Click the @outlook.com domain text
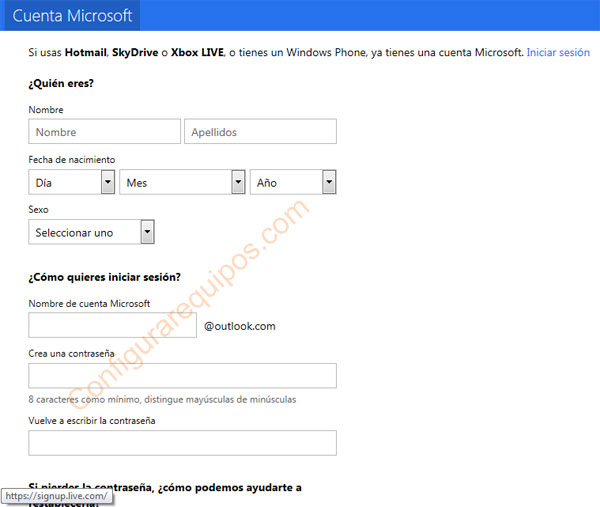The image size is (600, 507). tap(240, 326)
